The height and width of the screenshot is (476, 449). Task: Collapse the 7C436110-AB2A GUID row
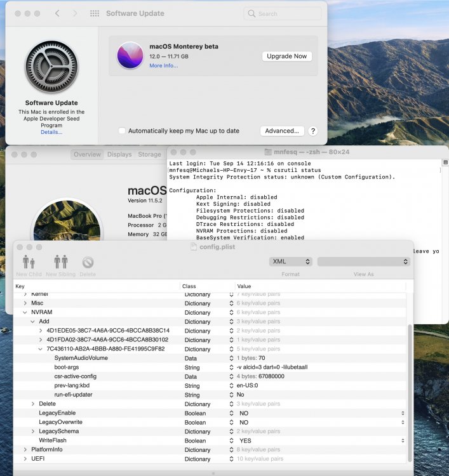pos(41,349)
